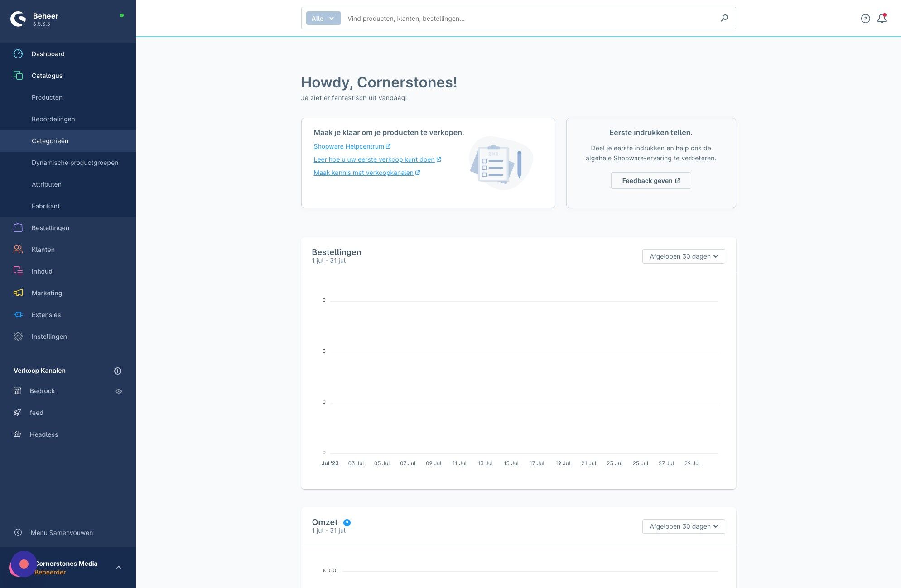Open Bestellingen date range dropdown
This screenshot has width=901, height=588.
[x=684, y=256]
